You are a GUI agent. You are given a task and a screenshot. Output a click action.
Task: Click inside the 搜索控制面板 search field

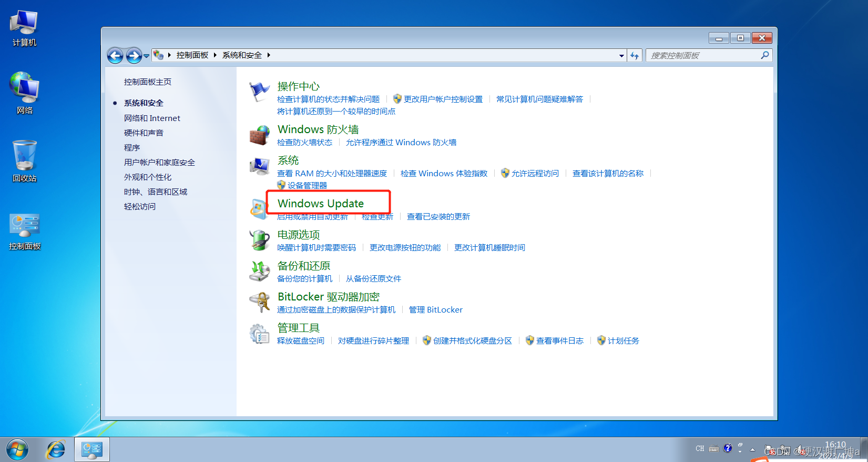click(x=703, y=55)
